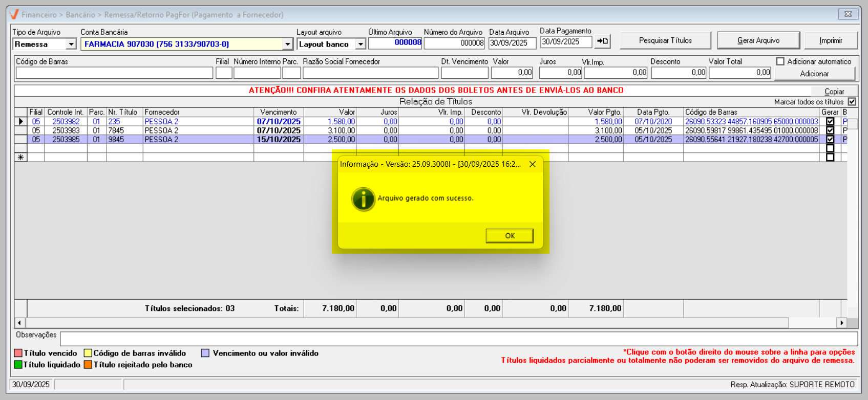Expand the Conta Bancária dropdown
Screen dimensions: 868x400
point(287,45)
